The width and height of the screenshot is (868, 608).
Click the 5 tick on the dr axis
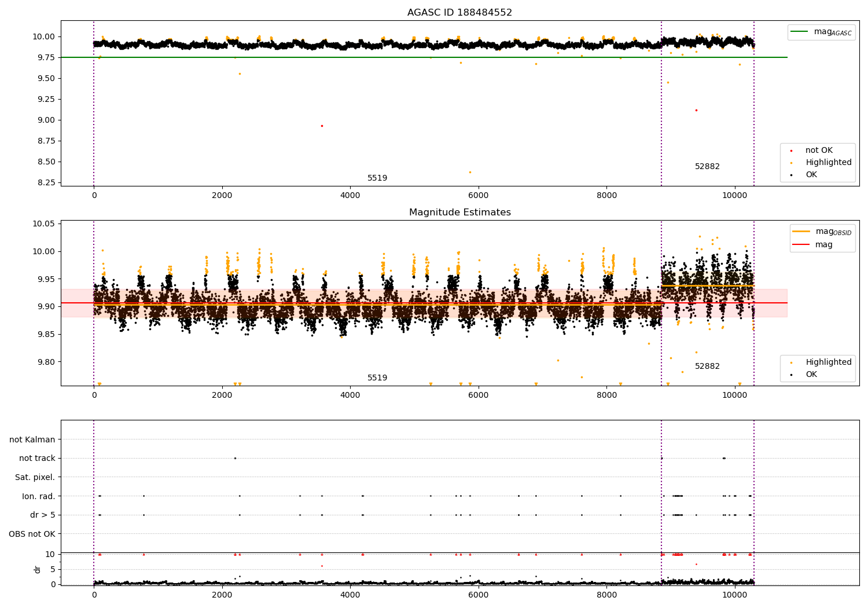click(x=53, y=569)
